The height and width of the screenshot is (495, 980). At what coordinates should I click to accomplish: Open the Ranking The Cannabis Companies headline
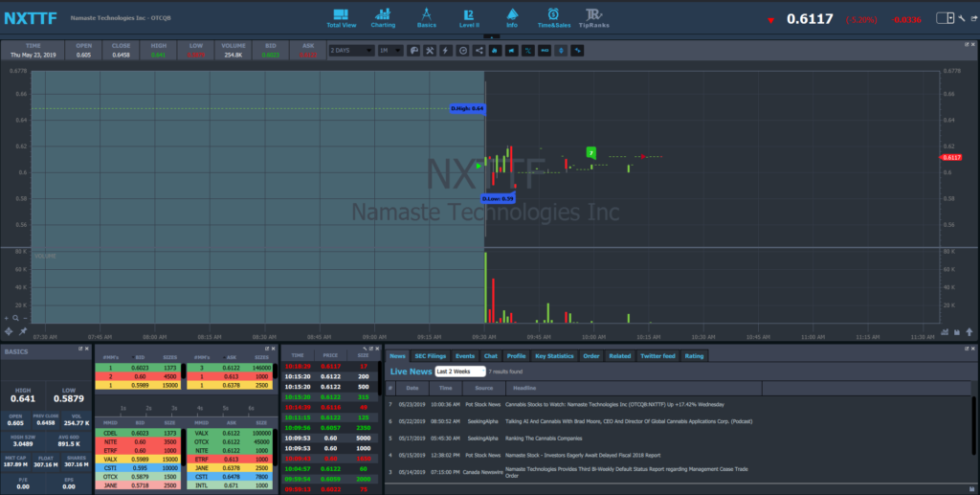(x=552, y=438)
